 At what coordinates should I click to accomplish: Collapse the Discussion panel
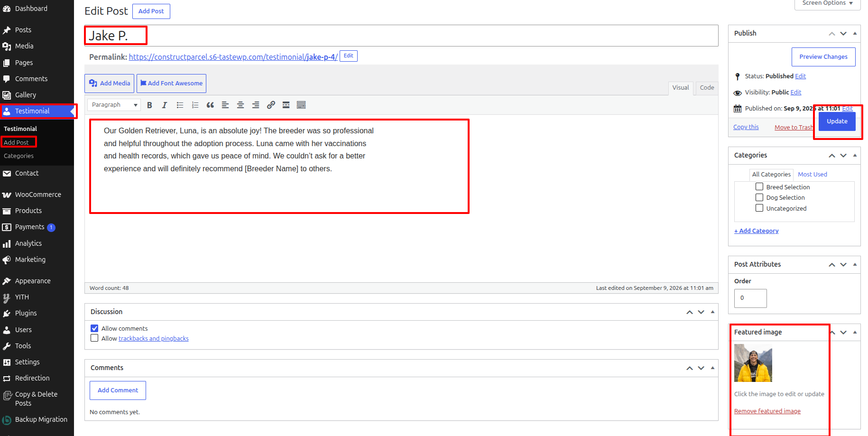tap(712, 312)
